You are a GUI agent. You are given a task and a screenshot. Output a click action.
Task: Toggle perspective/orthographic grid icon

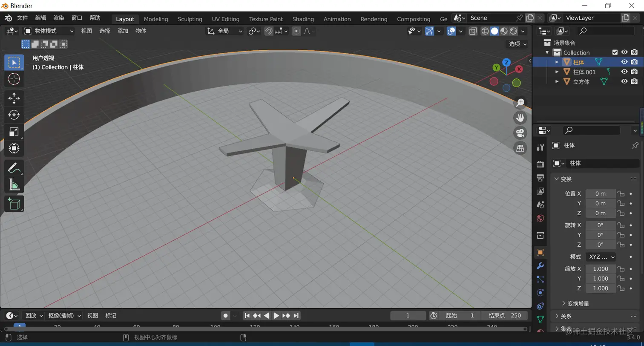(x=520, y=148)
